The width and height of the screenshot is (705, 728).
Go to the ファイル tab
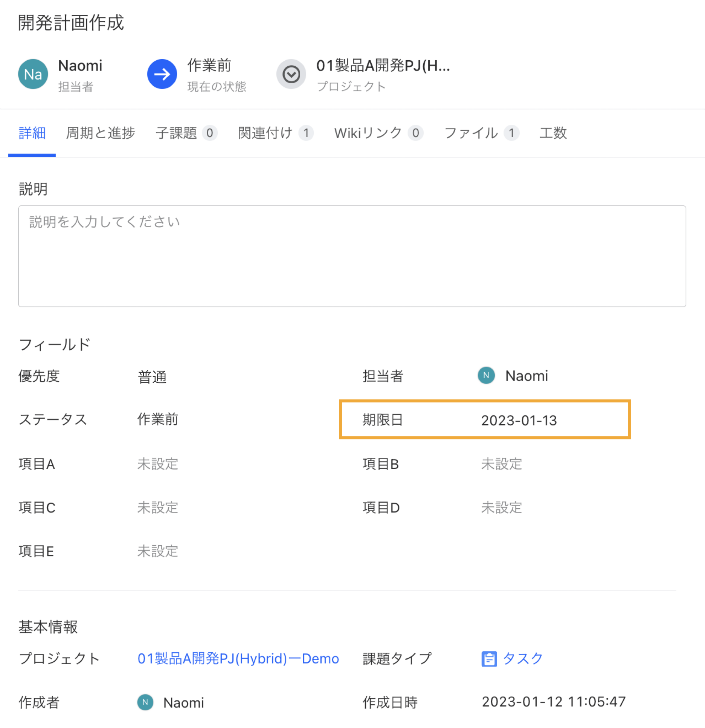471,133
